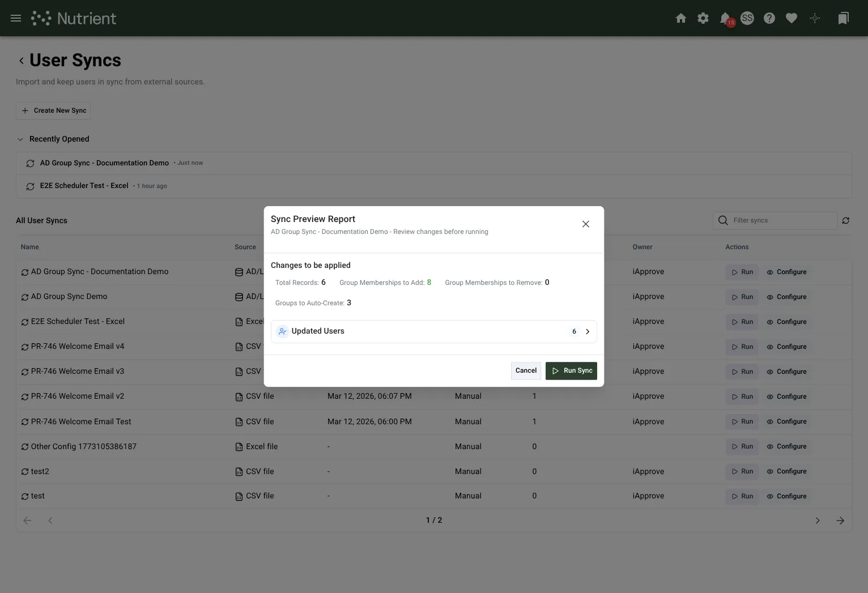Open recent AD Group Sync - Documentation Demo entry
Image resolution: width=868 pixels, height=593 pixels.
coord(433,163)
